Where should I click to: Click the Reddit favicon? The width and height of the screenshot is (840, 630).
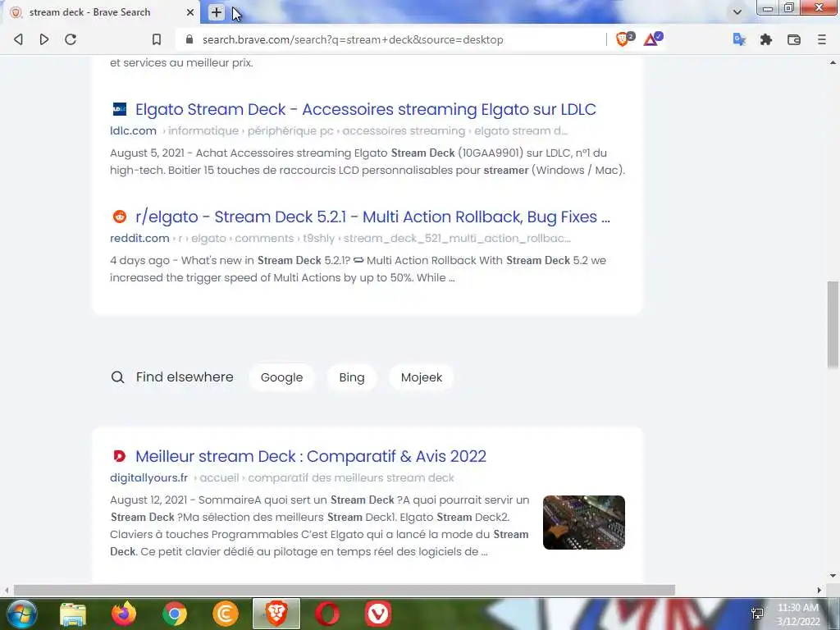120,217
